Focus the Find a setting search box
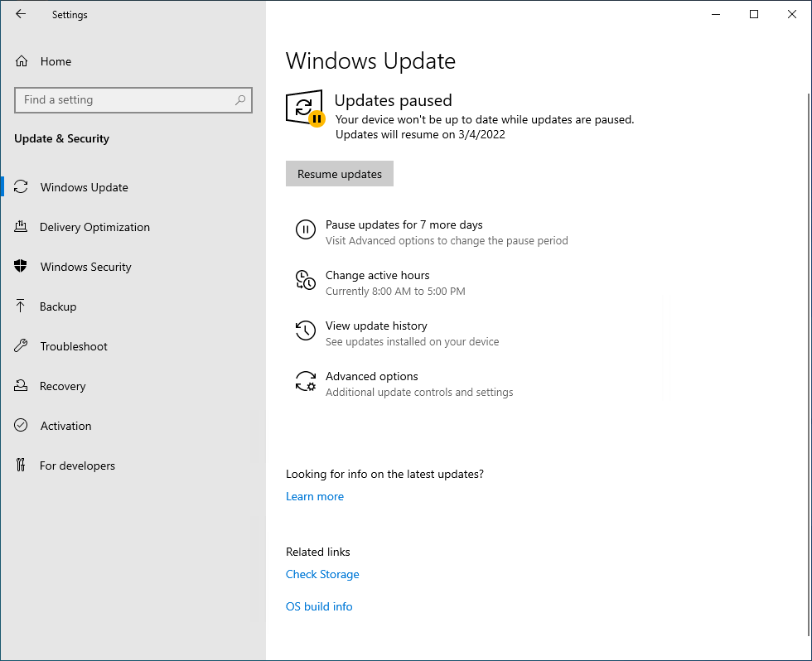Viewport: 812px width, 661px height. [x=124, y=100]
